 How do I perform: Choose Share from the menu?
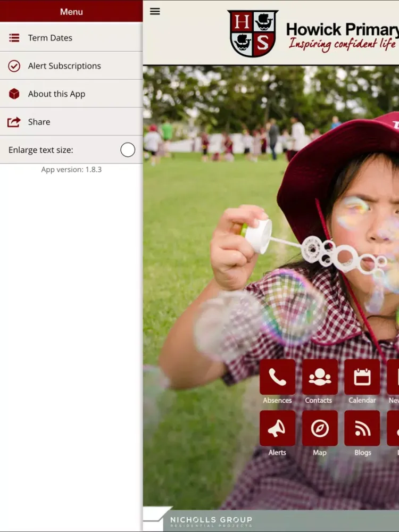point(39,122)
